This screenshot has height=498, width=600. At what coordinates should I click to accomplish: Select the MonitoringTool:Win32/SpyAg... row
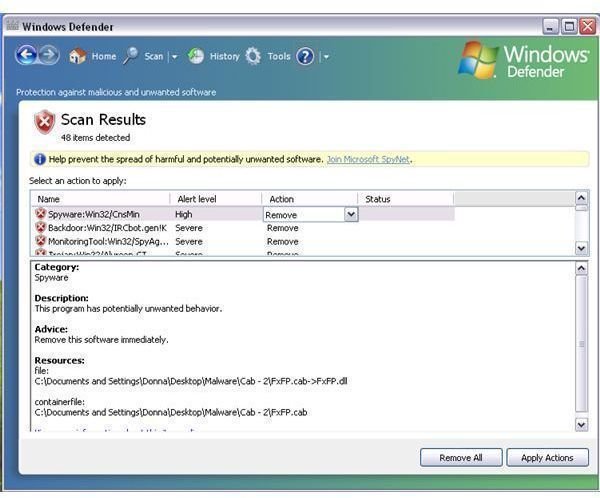click(x=243, y=242)
